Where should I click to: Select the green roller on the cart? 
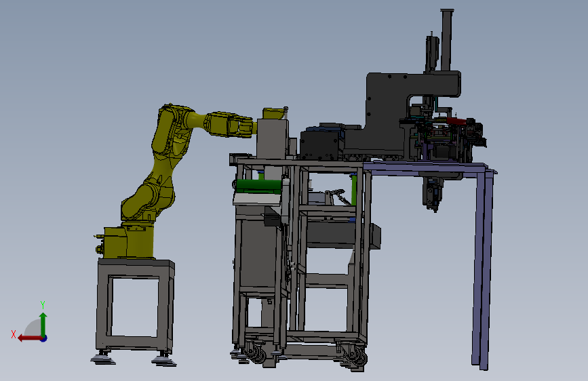[x=259, y=185]
